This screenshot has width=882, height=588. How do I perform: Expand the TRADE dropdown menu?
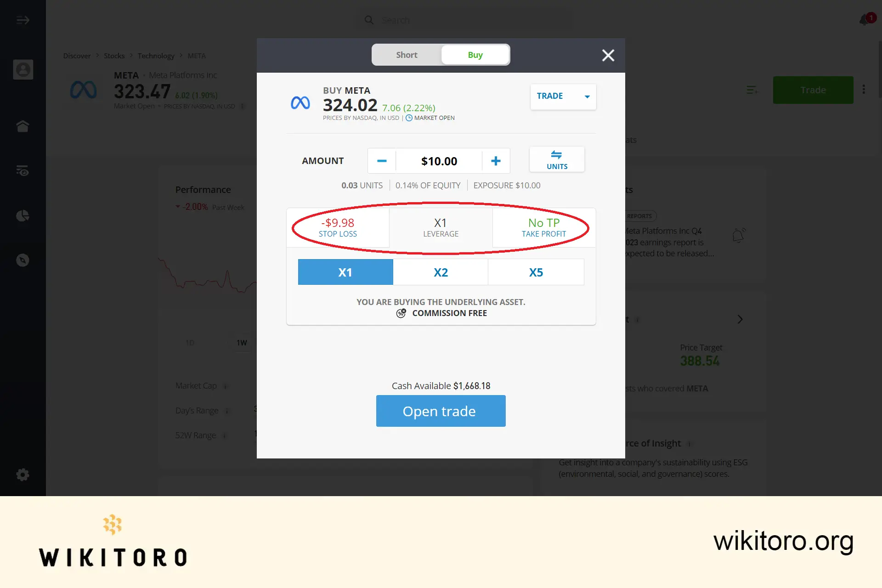point(586,96)
